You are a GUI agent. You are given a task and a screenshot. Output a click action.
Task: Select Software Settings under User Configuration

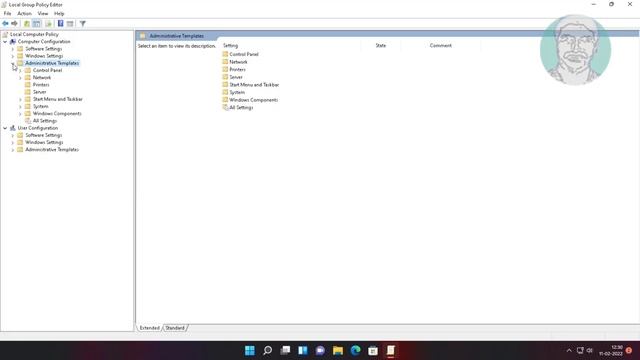point(44,135)
